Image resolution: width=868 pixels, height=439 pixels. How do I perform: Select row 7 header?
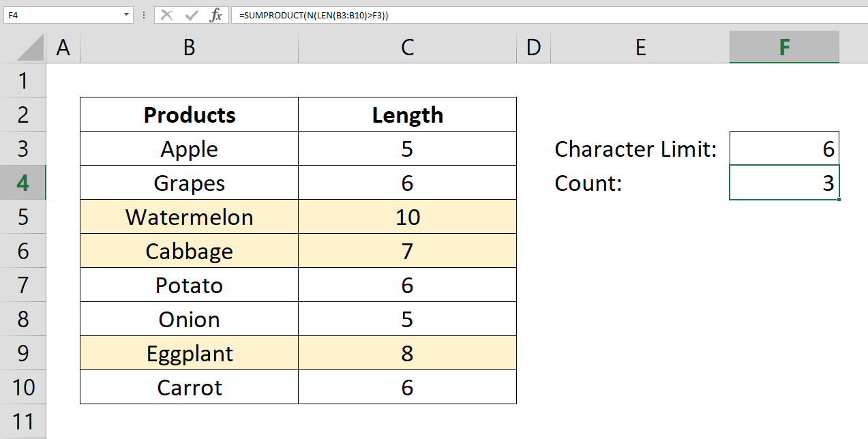point(23,285)
